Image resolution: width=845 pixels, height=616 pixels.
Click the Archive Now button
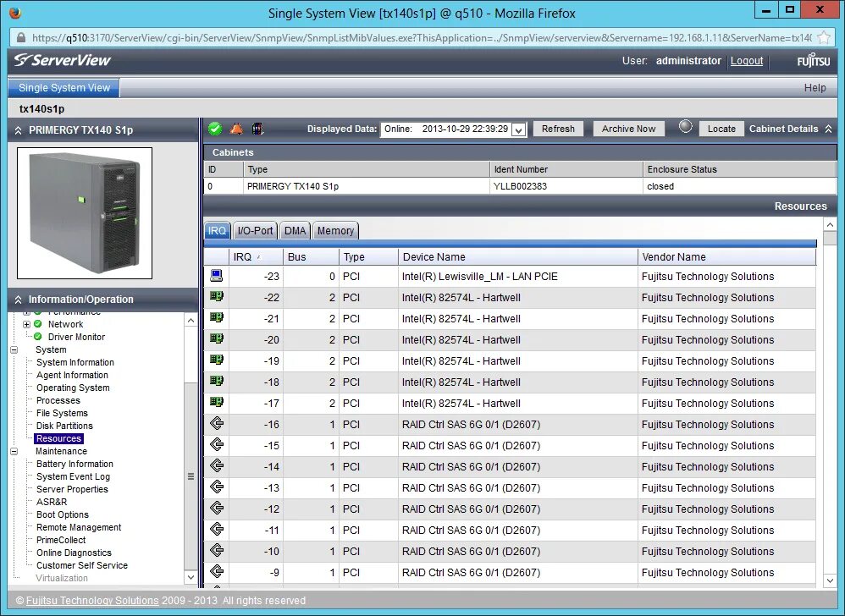click(628, 129)
